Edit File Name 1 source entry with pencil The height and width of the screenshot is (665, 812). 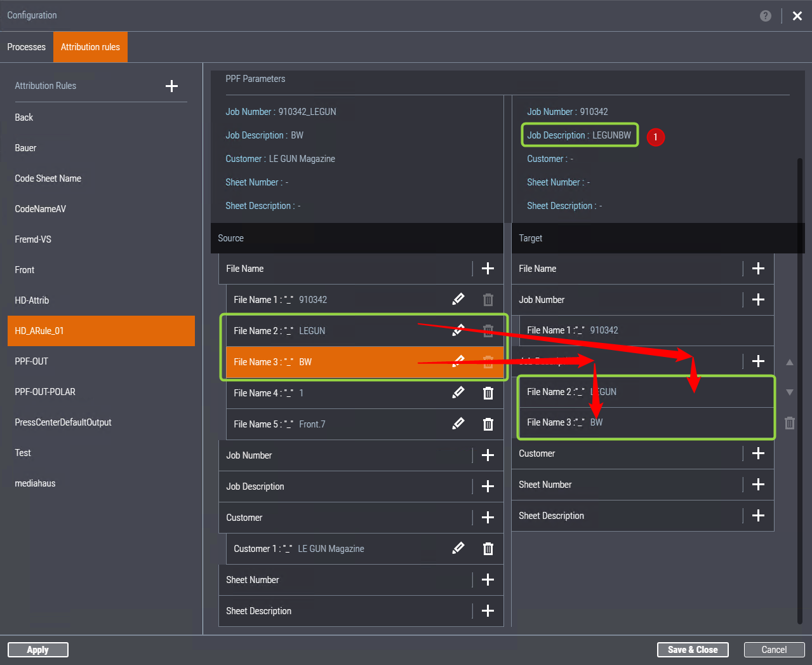pos(458,299)
